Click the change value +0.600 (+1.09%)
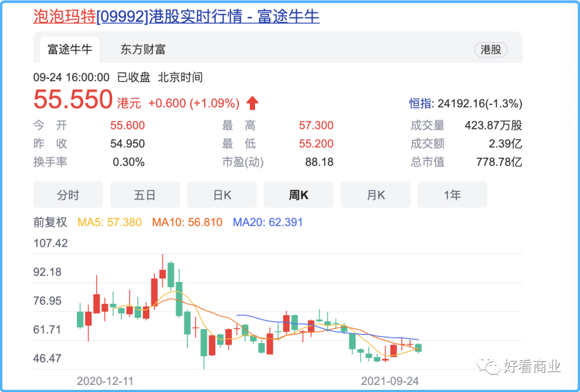 tap(194, 103)
